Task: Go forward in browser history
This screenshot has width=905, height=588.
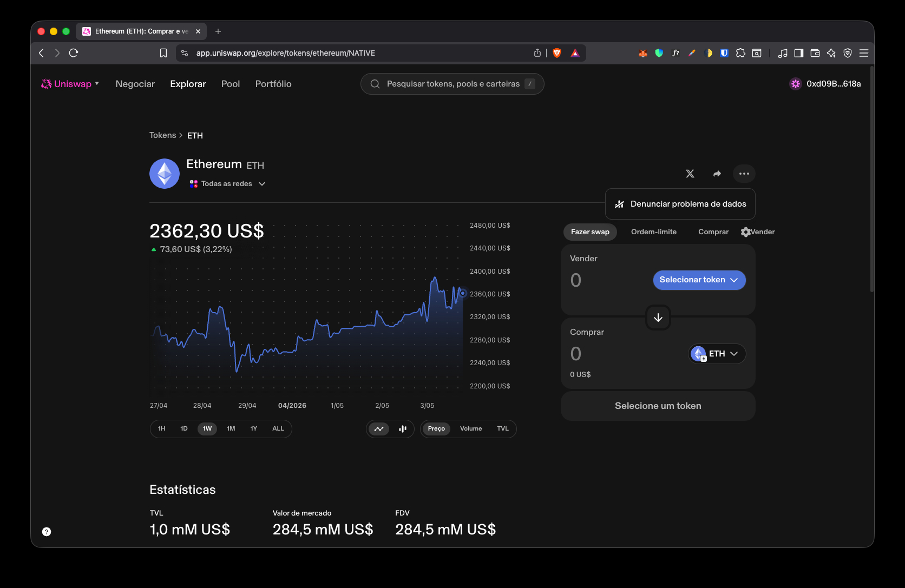Action: tap(57, 53)
